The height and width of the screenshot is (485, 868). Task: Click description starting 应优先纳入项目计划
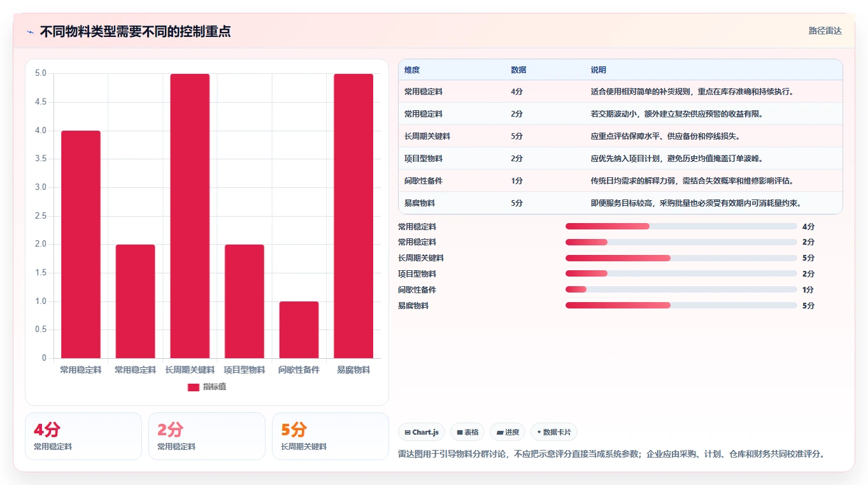677,159
